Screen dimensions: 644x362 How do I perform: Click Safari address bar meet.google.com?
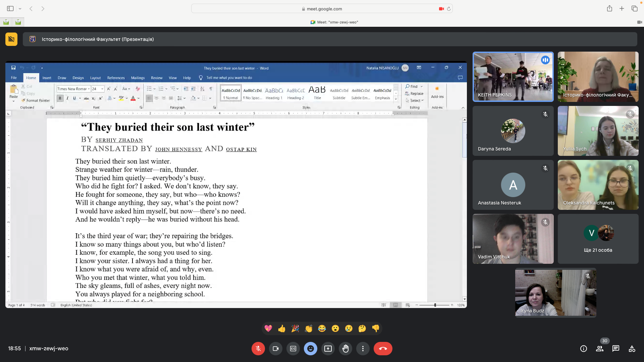coord(322,9)
